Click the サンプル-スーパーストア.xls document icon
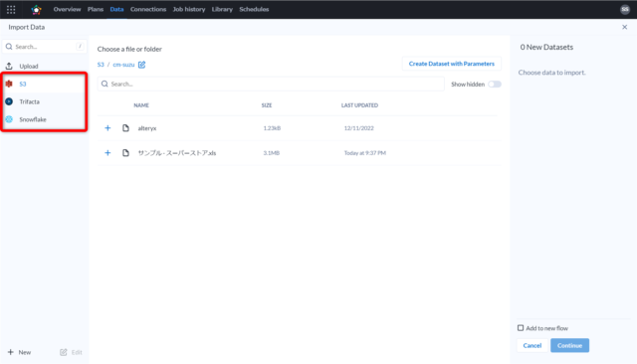The height and width of the screenshot is (364, 637). (x=126, y=153)
